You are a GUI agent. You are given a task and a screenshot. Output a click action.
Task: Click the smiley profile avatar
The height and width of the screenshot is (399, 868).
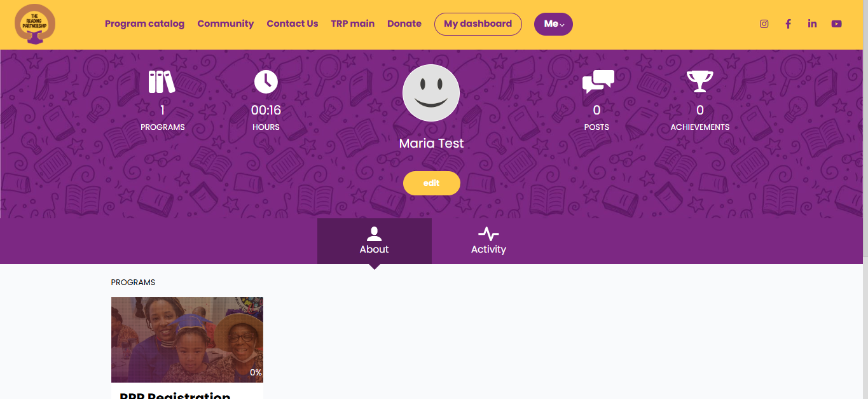pos(431,93)
